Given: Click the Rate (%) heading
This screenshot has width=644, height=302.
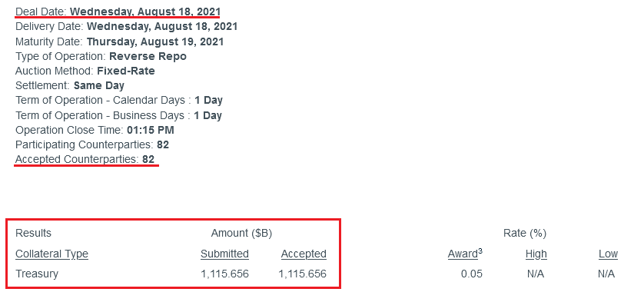Looking at the screenshot, I should (x=525, y=234).
